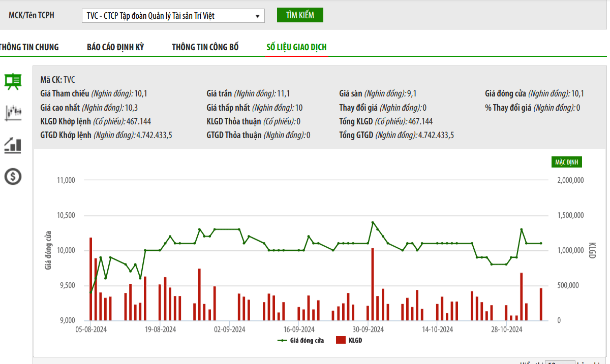The height and width of the screenshot is (364, 610).
Task: Open the candlestick chart view icon
Action: pyautogui.click(x=13, y=113)
